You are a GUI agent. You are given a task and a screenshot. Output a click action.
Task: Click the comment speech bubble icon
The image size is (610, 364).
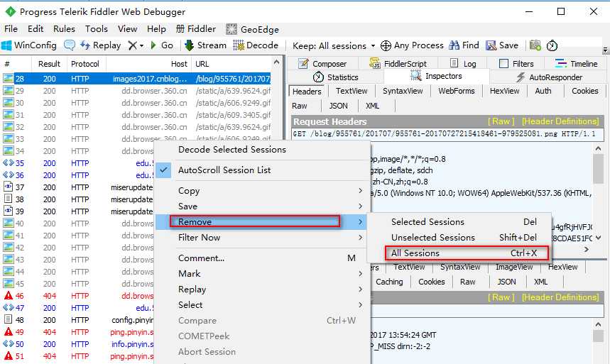point(70,45)
